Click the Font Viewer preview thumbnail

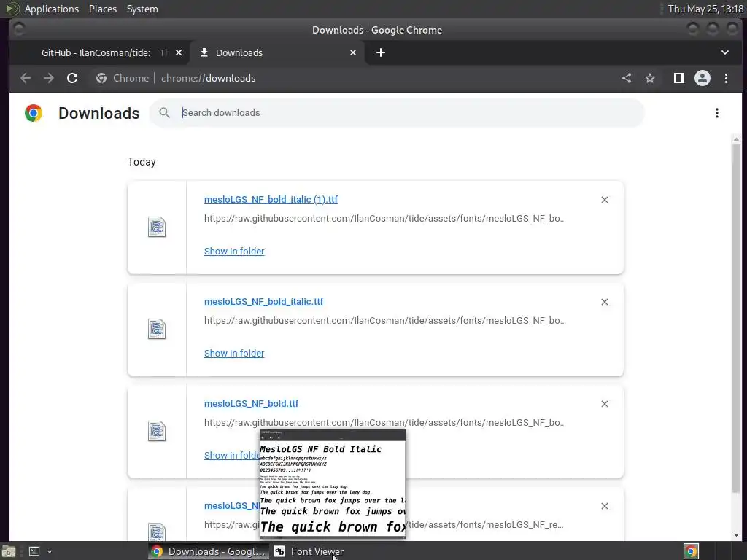333,483
